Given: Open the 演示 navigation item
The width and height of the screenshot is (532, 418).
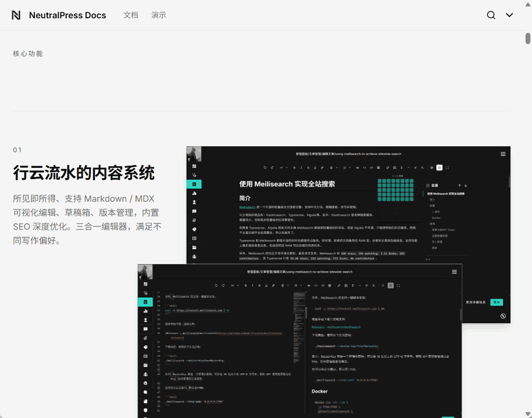Looking at the screenshot, I should click(159, 15).
